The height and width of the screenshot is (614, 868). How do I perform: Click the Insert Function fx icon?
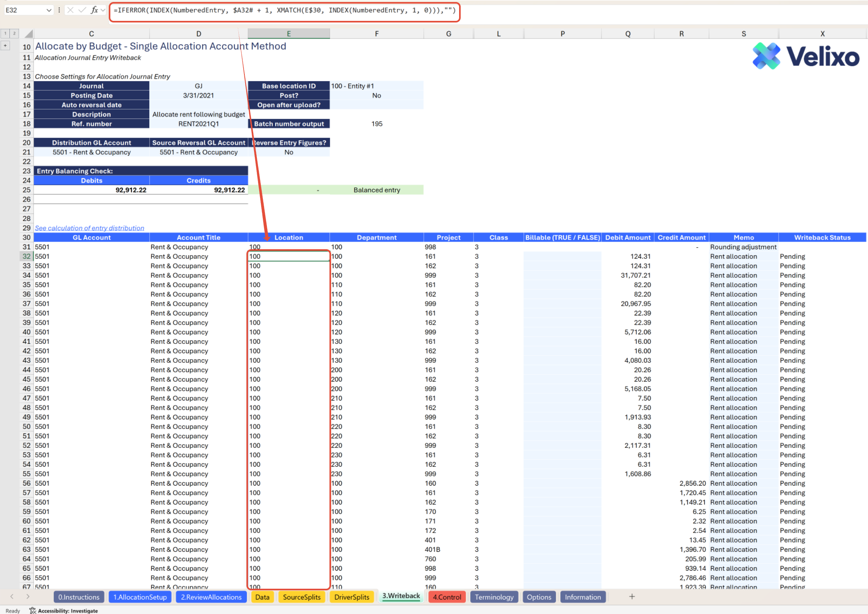[x=94, y=10]
